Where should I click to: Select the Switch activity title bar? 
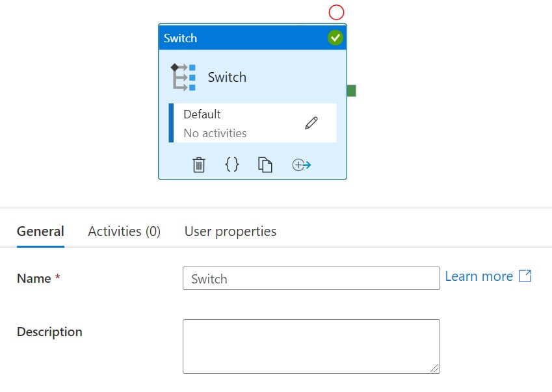[241, 38]
